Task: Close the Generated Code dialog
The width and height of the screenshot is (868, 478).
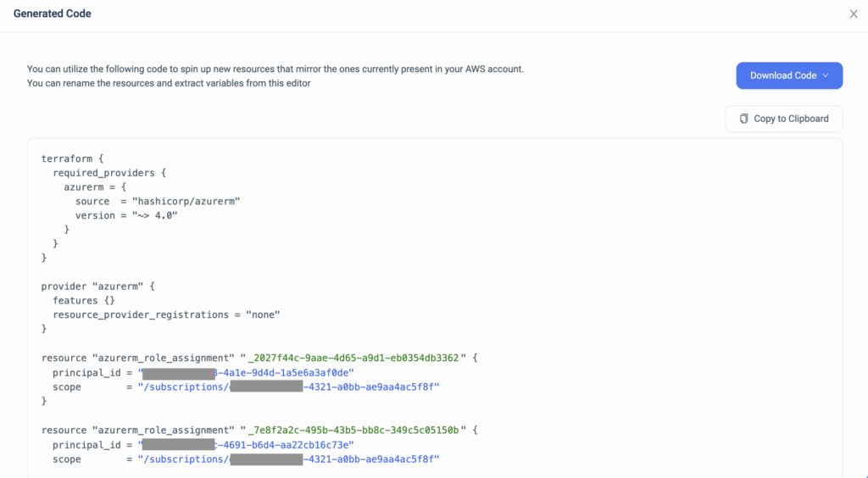Action: tap(853, 14)
